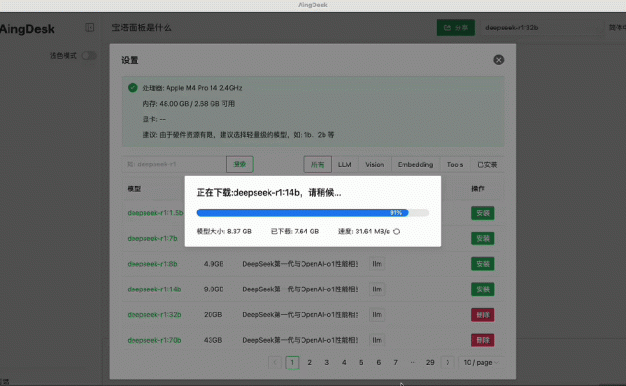
Task: Go to page 6 of the model list
Action: click(378, 362)
